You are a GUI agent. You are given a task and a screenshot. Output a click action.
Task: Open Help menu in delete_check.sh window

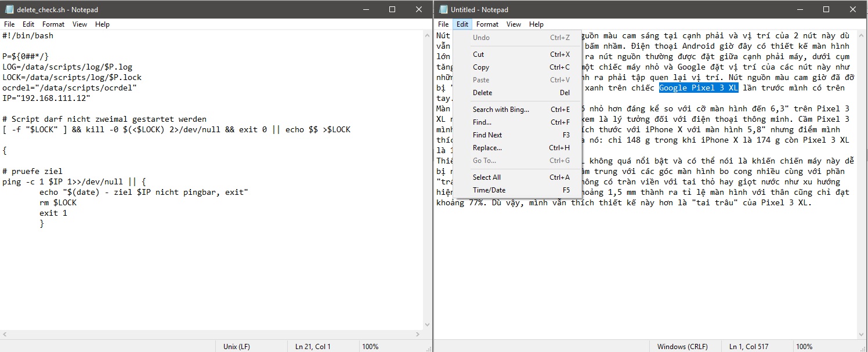102,24
